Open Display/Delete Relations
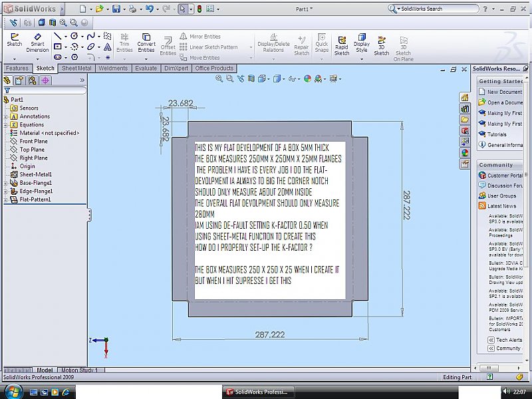532x399 pixels. coord(273,43)
